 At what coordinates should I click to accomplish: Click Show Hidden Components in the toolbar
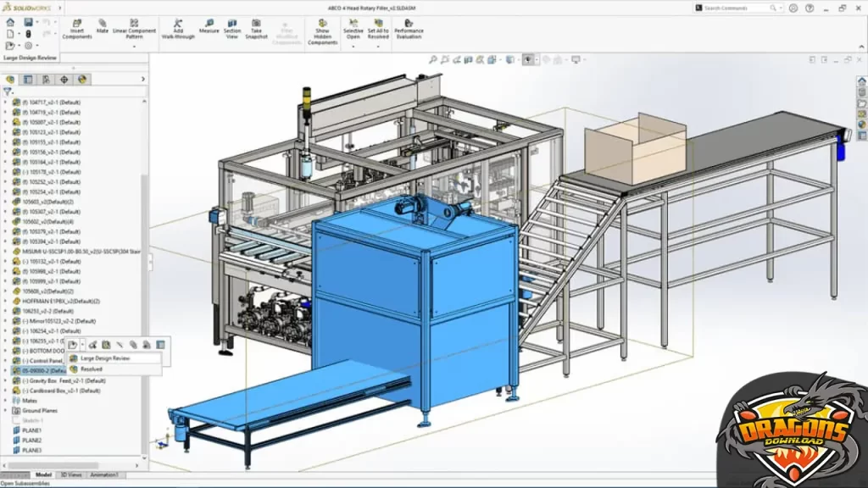coord(323,28)
